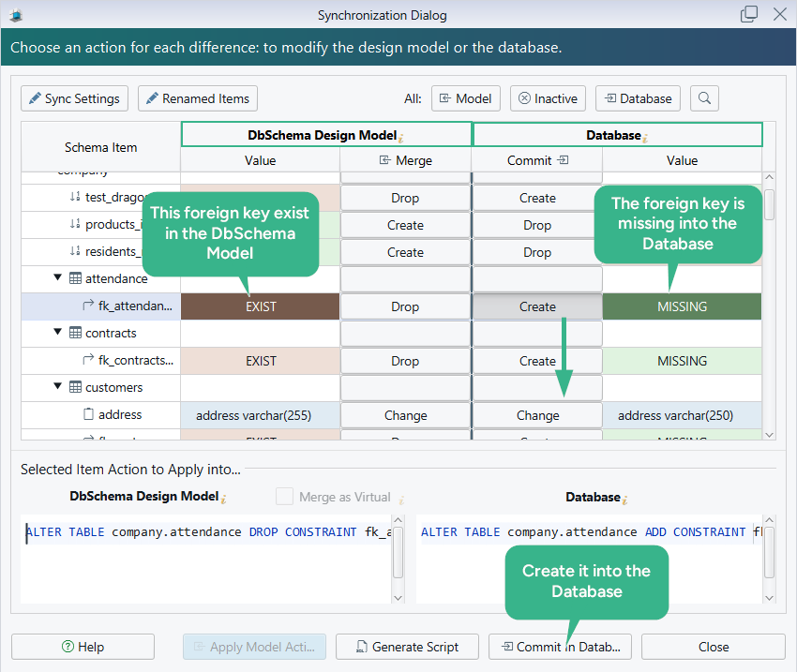797x672 pixels.
Task: Restore the dialog window size
Action: click(749, 14)
